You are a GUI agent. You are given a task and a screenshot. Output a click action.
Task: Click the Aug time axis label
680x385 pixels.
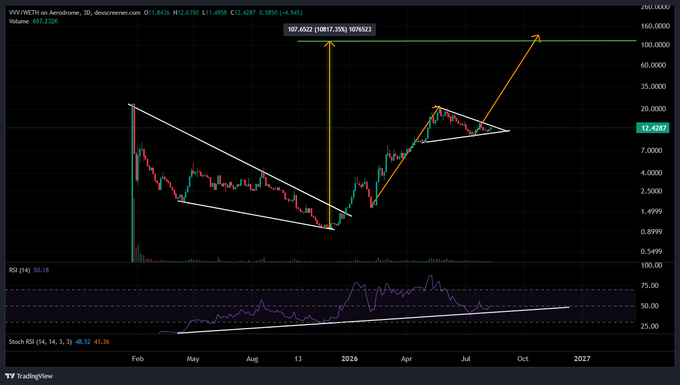coord(252,359)
